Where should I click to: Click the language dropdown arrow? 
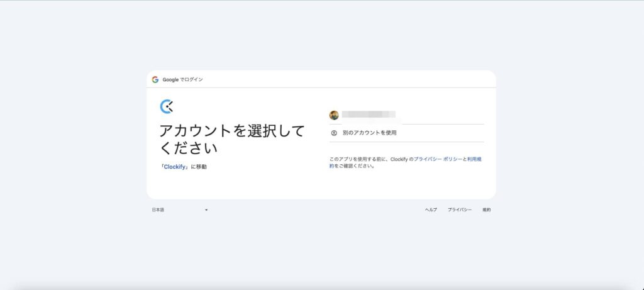click(206, 210)
